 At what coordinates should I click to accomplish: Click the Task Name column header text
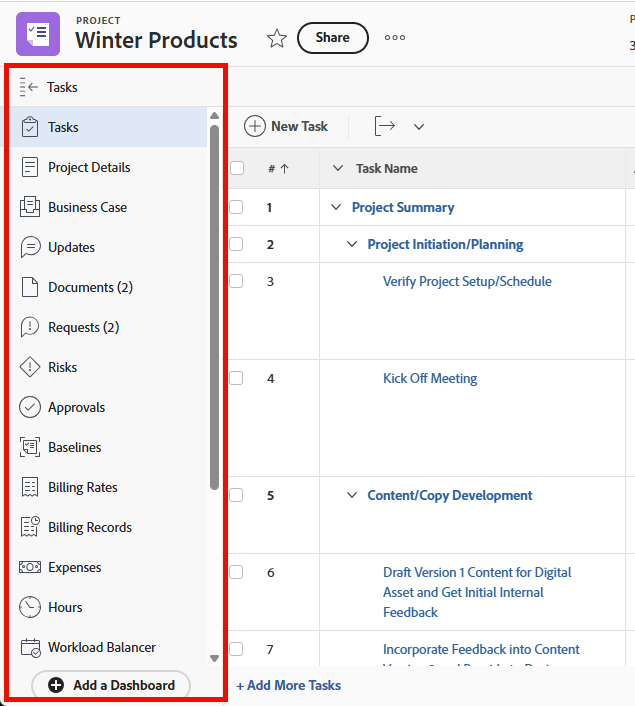[x=387, y=168]
